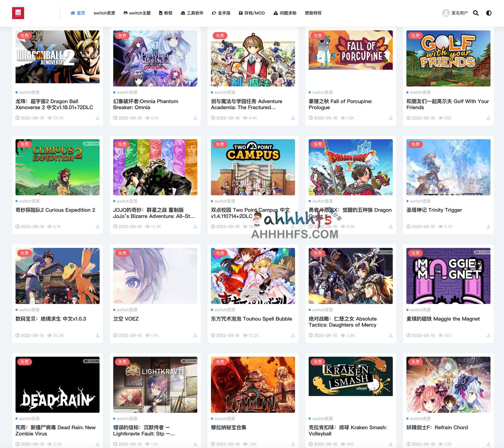Open the Golf With Your Friends thumbnail

pyautogui.click(x=448, y=59)
